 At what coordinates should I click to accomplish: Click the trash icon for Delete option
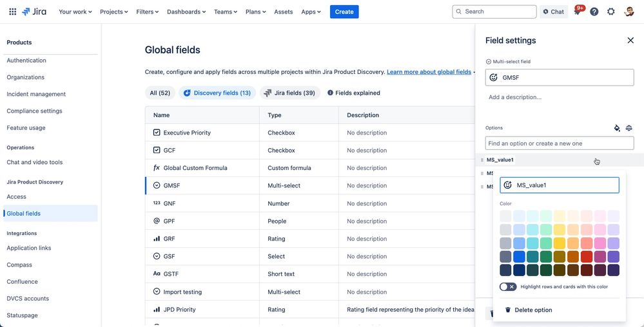pyautogui.click(x=507, y=310)
